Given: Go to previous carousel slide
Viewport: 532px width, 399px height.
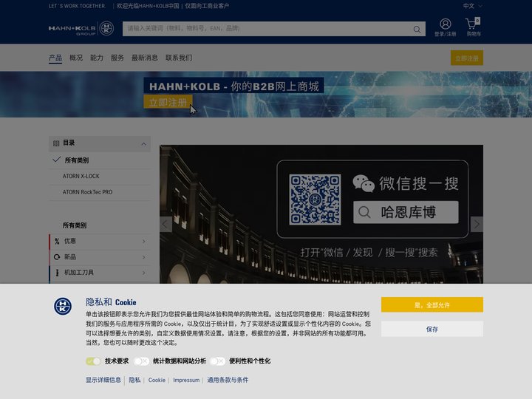Looking at the screenshot, I should 166,225.
